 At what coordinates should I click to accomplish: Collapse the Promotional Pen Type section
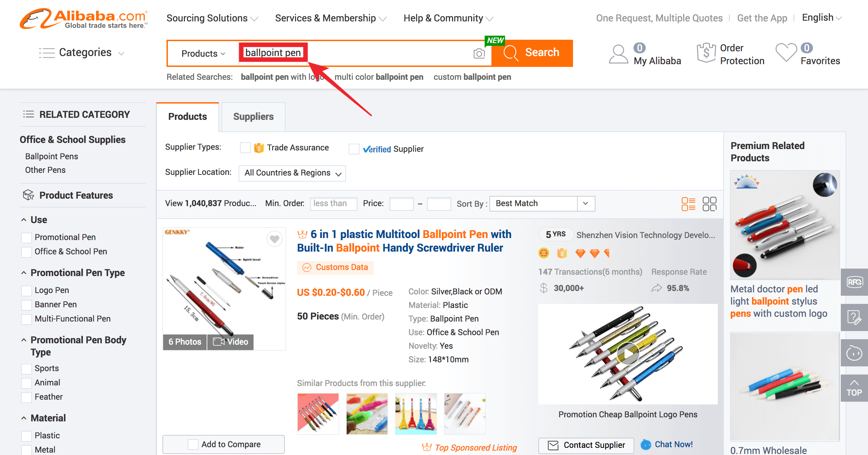24,273
